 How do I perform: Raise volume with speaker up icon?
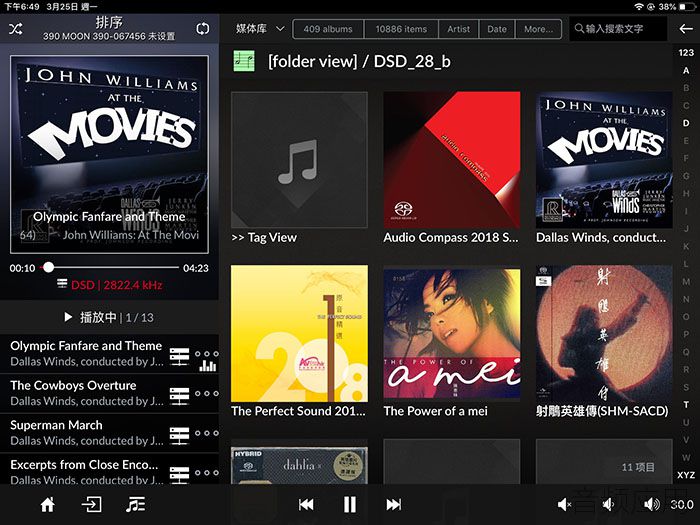651,504
